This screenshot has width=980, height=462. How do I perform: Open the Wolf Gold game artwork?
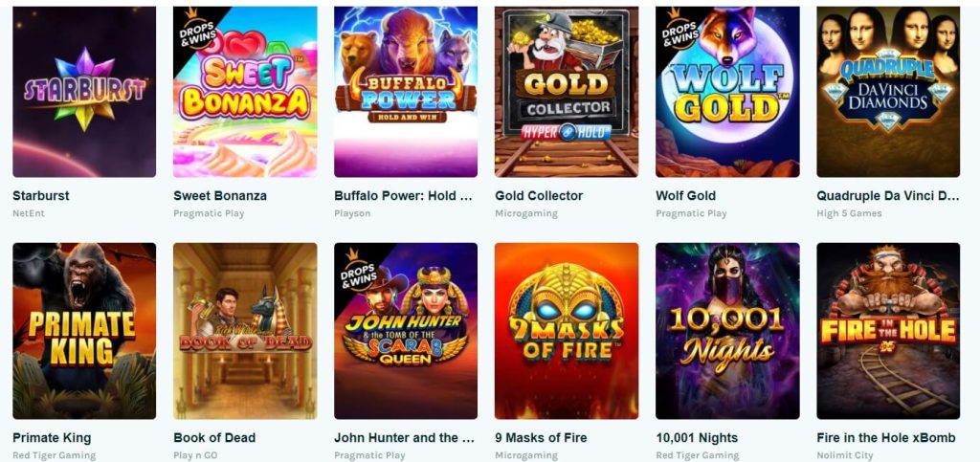pos(727,92)
